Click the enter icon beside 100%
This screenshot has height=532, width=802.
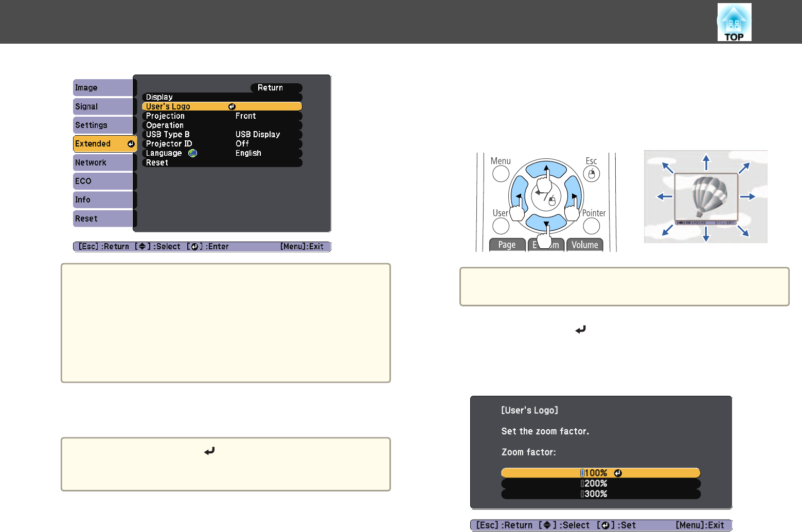click(618, 473)
